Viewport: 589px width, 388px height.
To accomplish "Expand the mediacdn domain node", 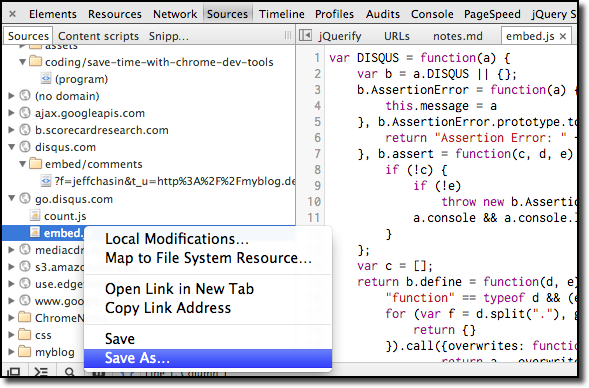I will [x=11, y=249].
